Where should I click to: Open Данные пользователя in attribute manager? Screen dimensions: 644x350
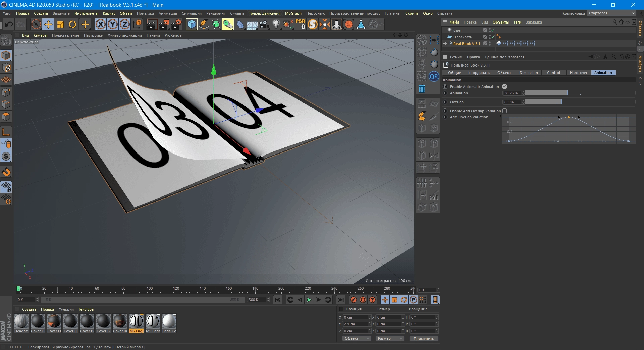(x=504, y=57)
